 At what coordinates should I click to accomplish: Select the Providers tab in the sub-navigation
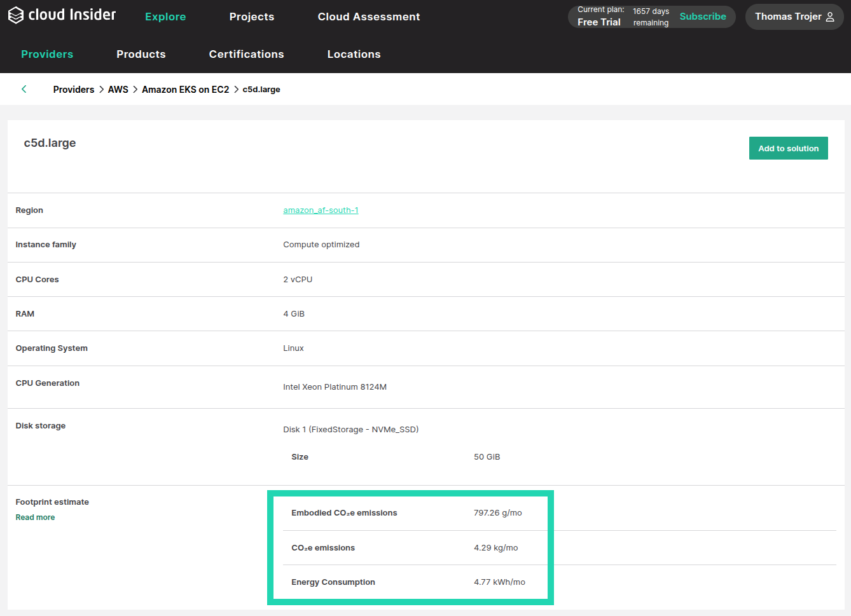point(47,54)
